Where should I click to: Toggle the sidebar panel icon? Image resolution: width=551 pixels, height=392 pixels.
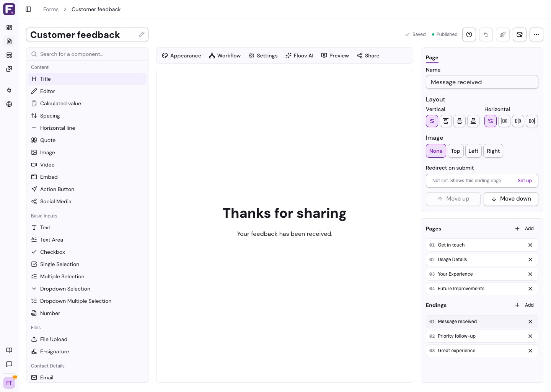tap(28, 9)
